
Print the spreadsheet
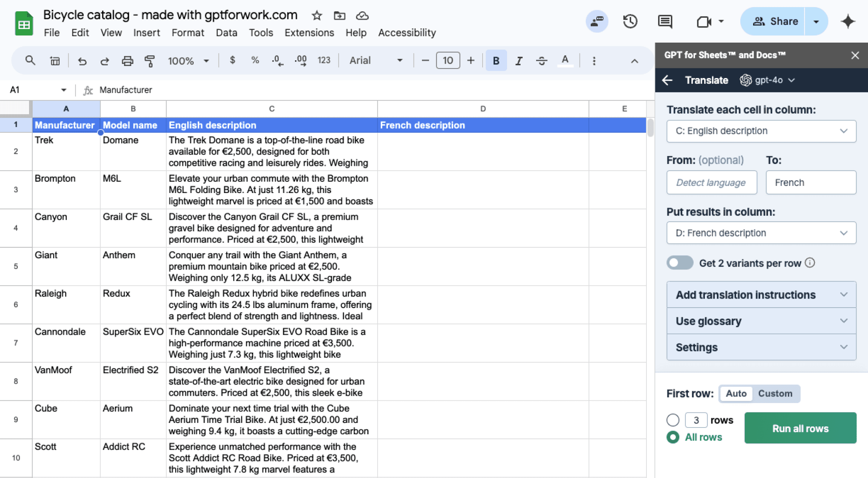127,60
